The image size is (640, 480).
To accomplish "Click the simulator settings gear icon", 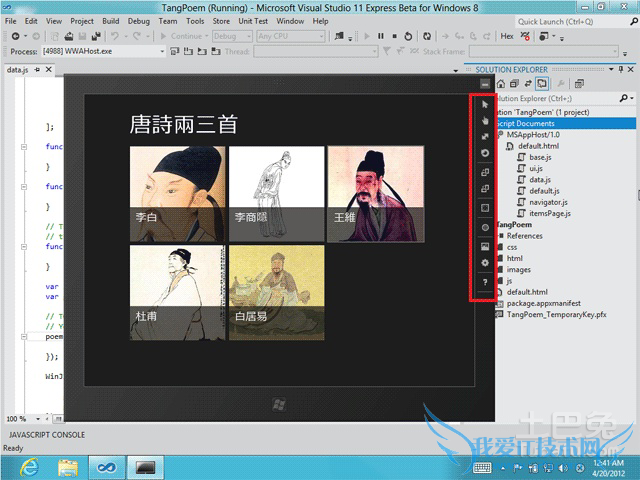I will [x=485, y=263].
